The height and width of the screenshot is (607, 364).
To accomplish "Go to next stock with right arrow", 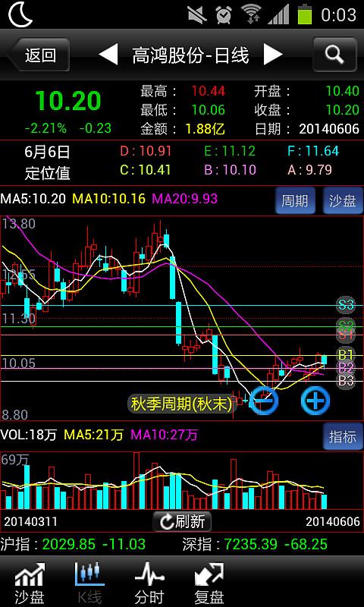I will tap(273, 55).
